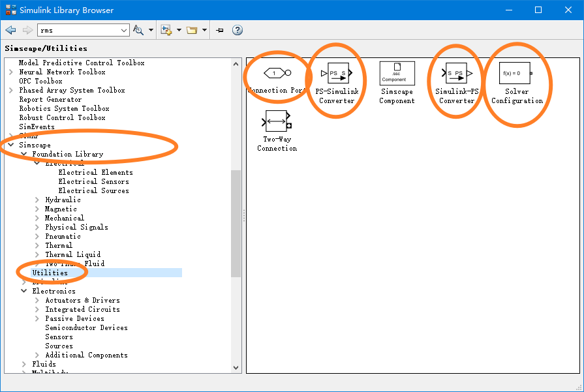Expand the Mechanical library node

(37, 218)
